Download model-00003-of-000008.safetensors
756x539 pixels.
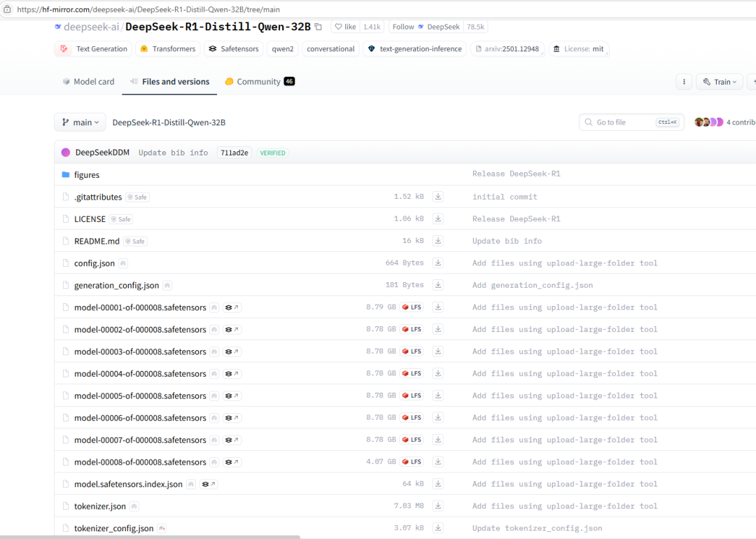tap(437, 351)
